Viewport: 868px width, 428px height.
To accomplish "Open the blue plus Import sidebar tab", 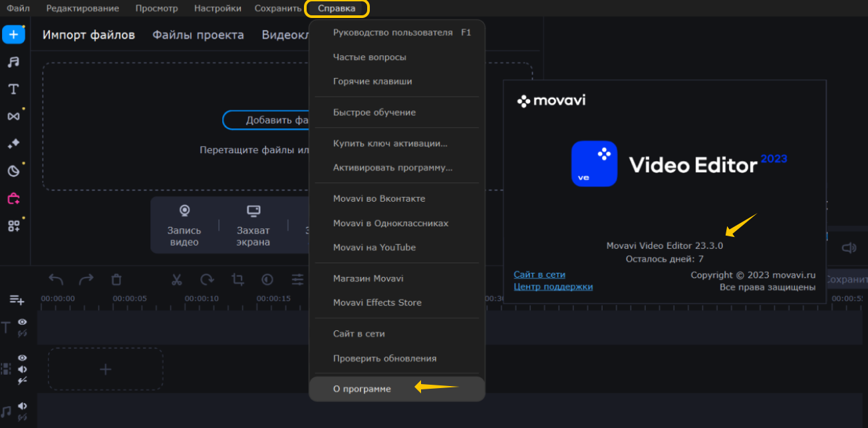I will pos(13,35).
